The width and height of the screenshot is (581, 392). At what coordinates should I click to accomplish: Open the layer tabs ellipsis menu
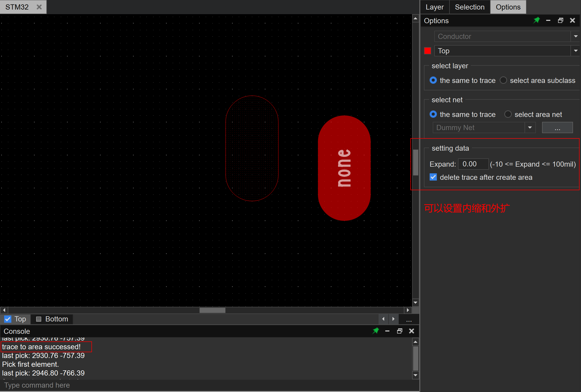click(409, 320)
